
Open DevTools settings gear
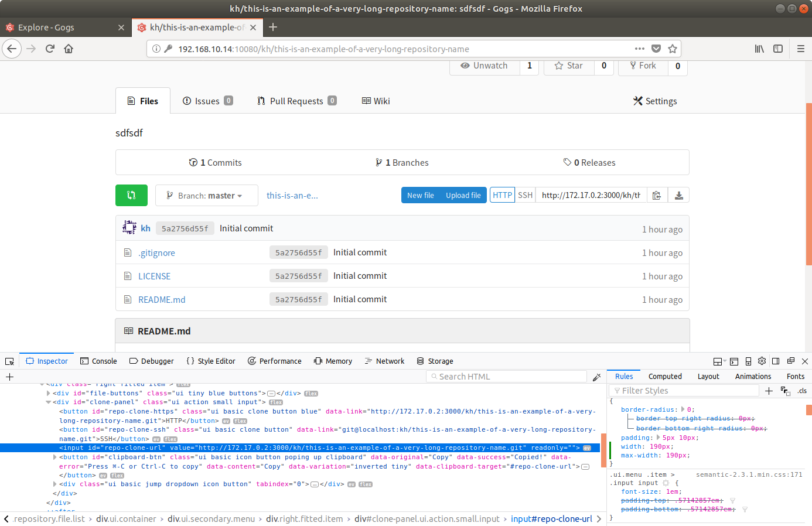[762, 361]
